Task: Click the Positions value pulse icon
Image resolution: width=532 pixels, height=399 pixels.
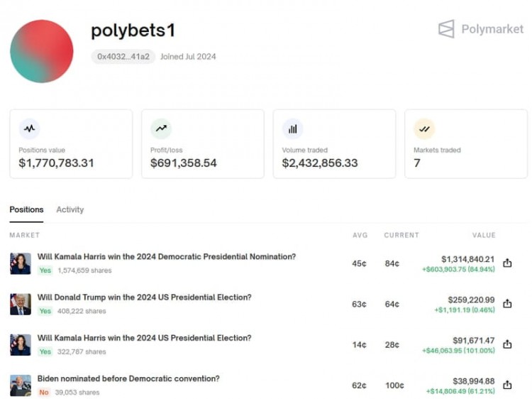Action: [29, 129]
